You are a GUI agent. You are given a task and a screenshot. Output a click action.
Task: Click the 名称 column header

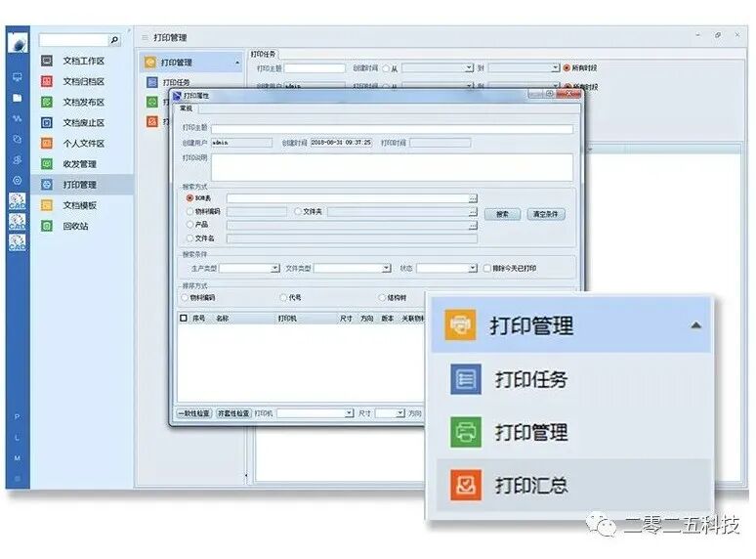[x=223, y=319]
